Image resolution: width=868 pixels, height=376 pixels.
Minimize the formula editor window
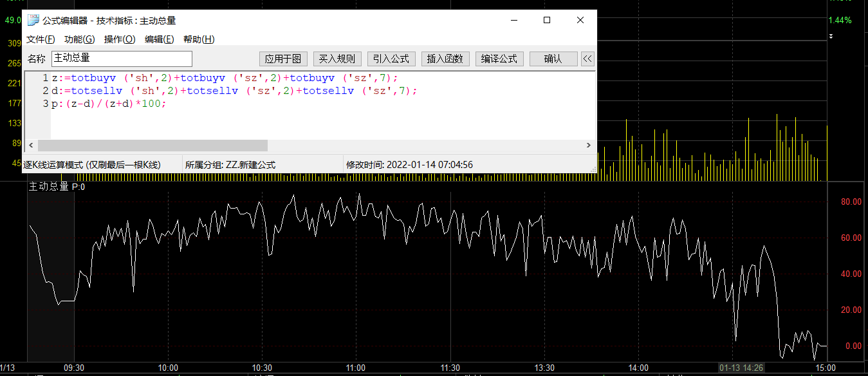pyautogui.click(x=513, y=20)
